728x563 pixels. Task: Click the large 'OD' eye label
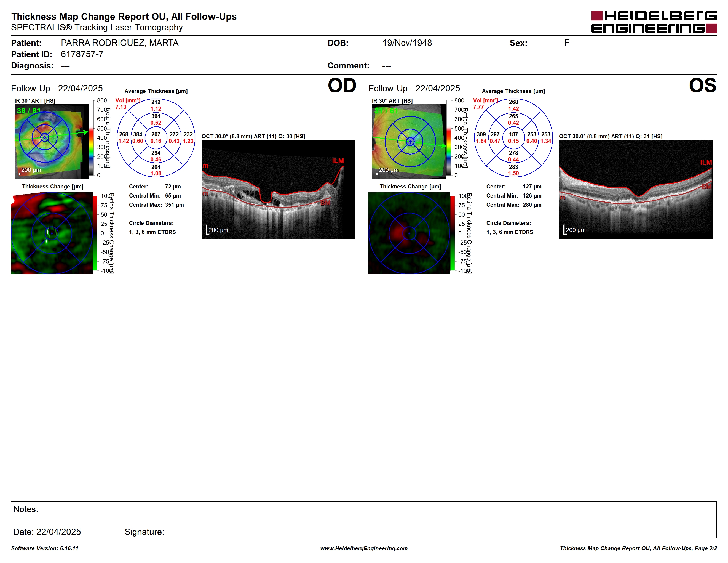(x=342, y=85)
